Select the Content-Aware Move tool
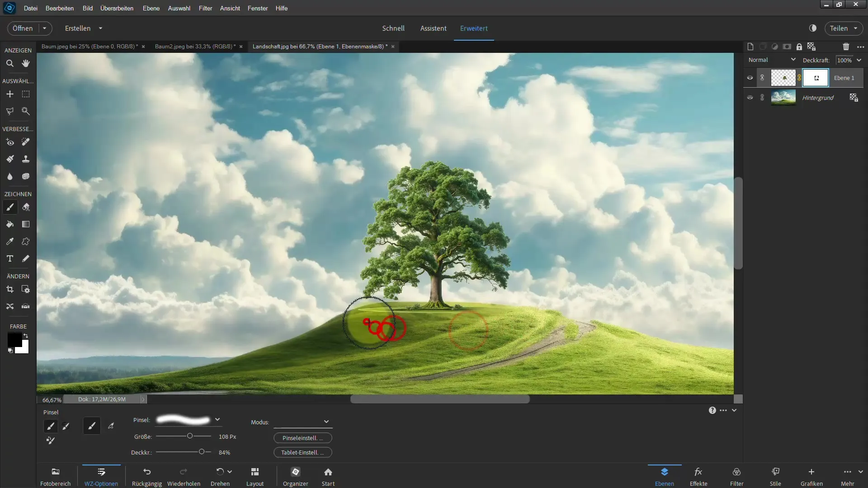The image size is (868, 488). click(9, 306)
